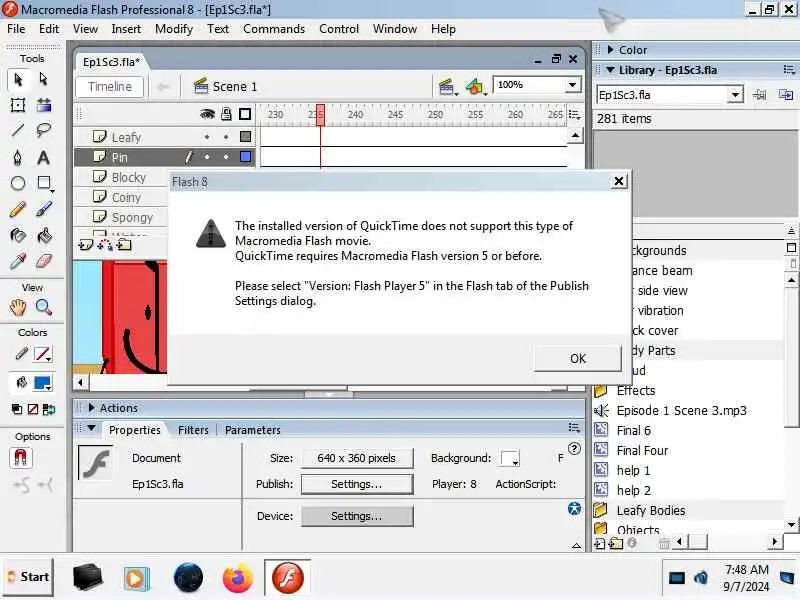The width and height of the screenshot is (800, 600).
Task: Toggle Pin layer blue outline square
Action: (x=245, y=157)
